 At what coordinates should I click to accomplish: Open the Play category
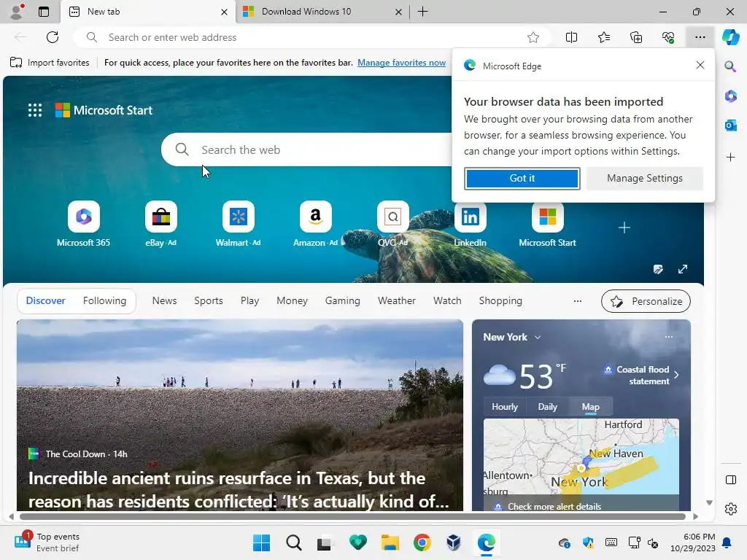249,300
